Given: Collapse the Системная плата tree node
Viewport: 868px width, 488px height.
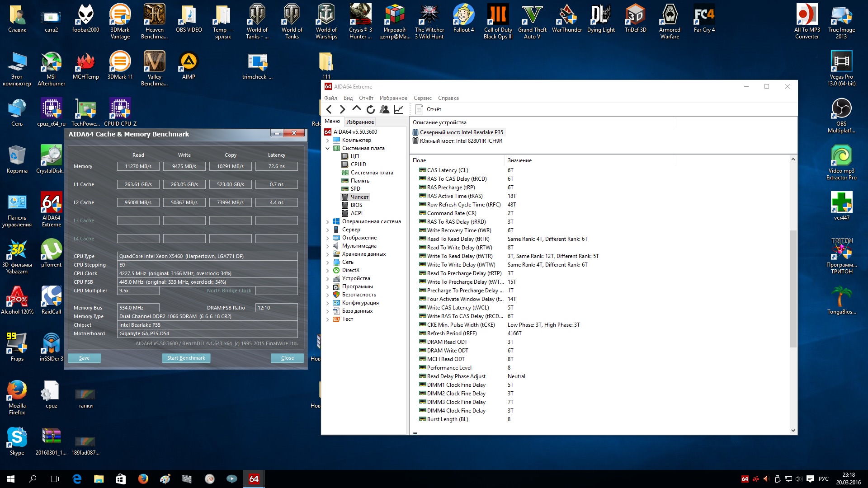Looking at the screenshot, I should [x=328, y=148].
